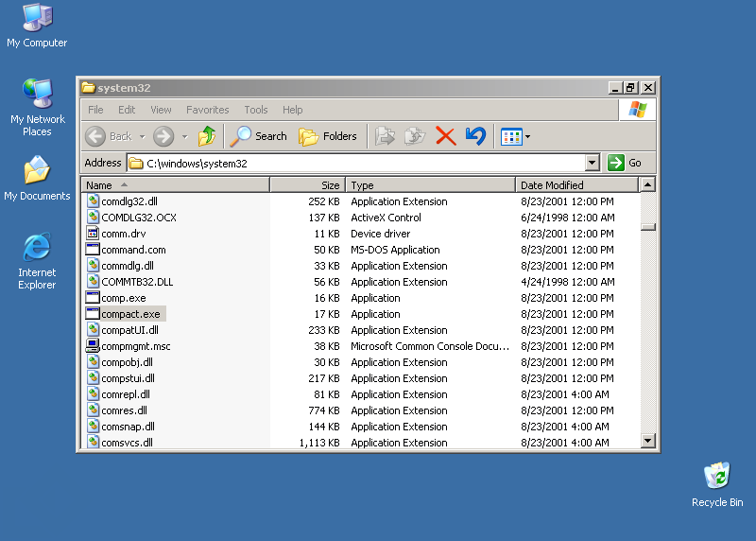Click the 4/24/1998 12:00 AM date
The width and height of the screenshot is (756, 541).
pos(568,282)
